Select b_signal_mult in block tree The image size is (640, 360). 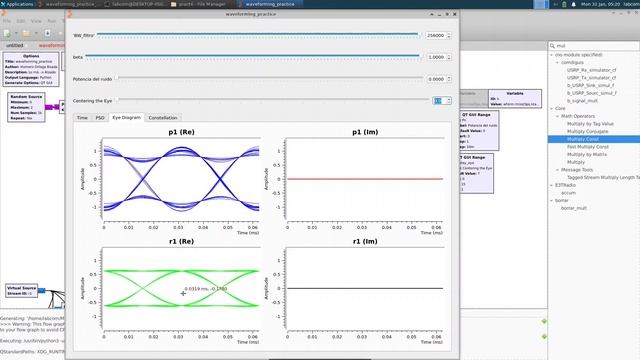pos(582,100)
